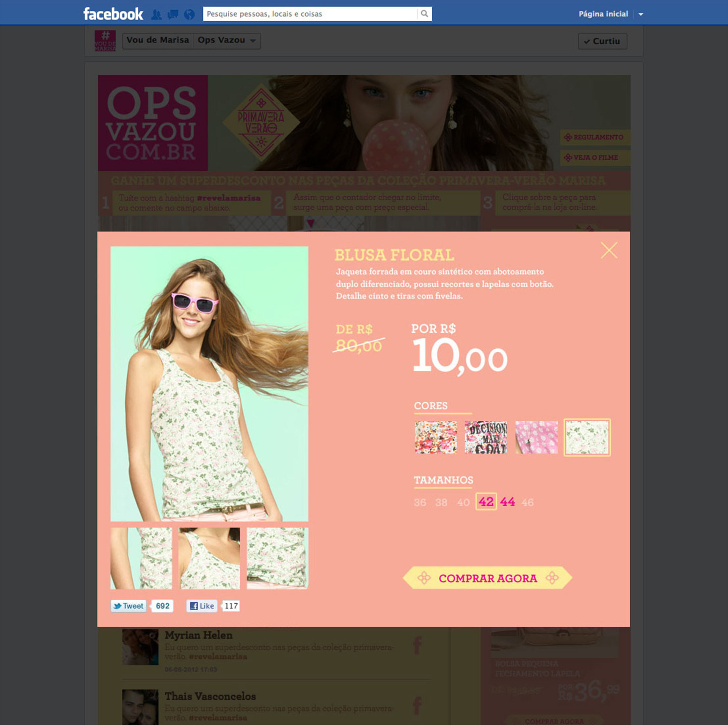Open Myrian Helen's name link
The width and height of the screenshot is (728, 725).
(199, 635)
